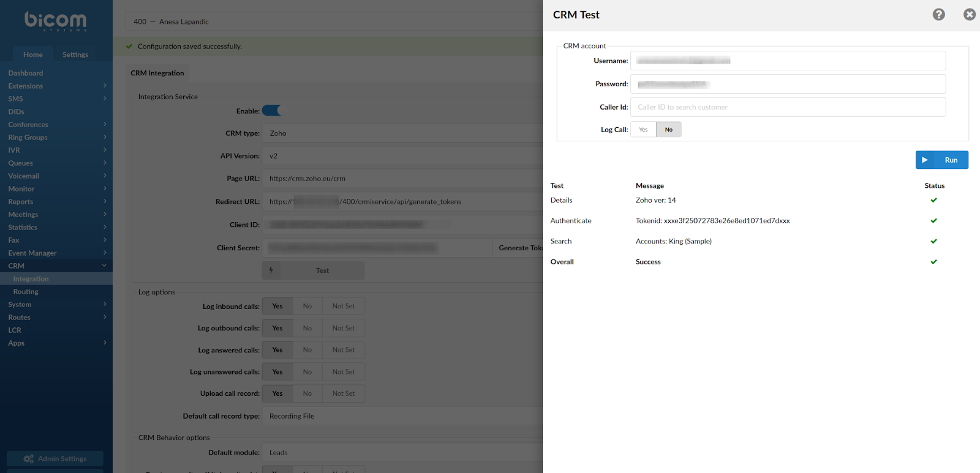Switch to the Home tab
980x473 pixels.
33,54
